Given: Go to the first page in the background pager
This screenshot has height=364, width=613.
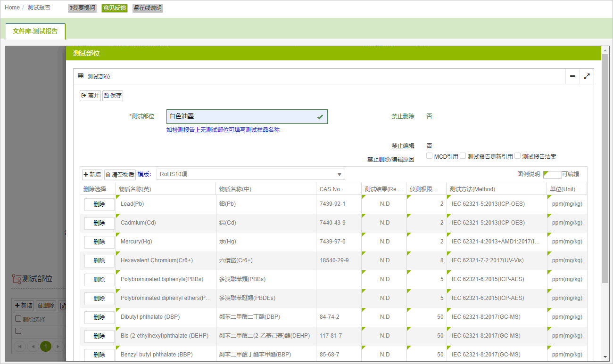Looking at the screenshot, I should (x=20, y=347).
